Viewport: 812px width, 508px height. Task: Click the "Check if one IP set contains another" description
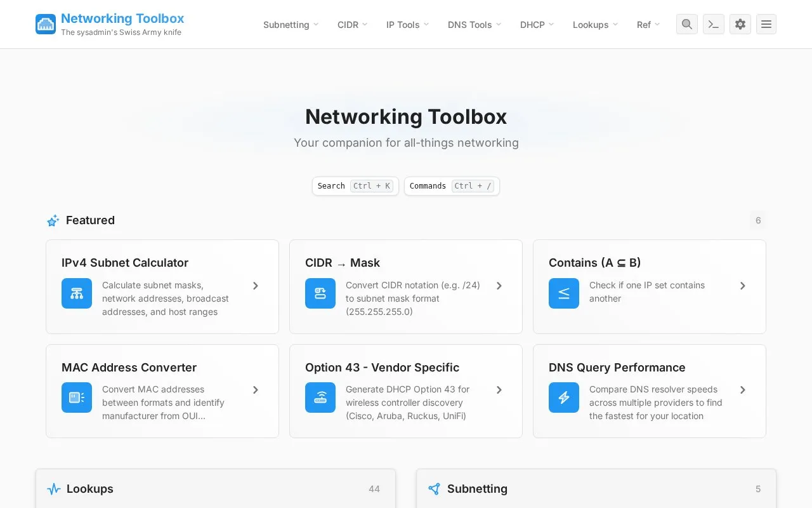point(647,292)
